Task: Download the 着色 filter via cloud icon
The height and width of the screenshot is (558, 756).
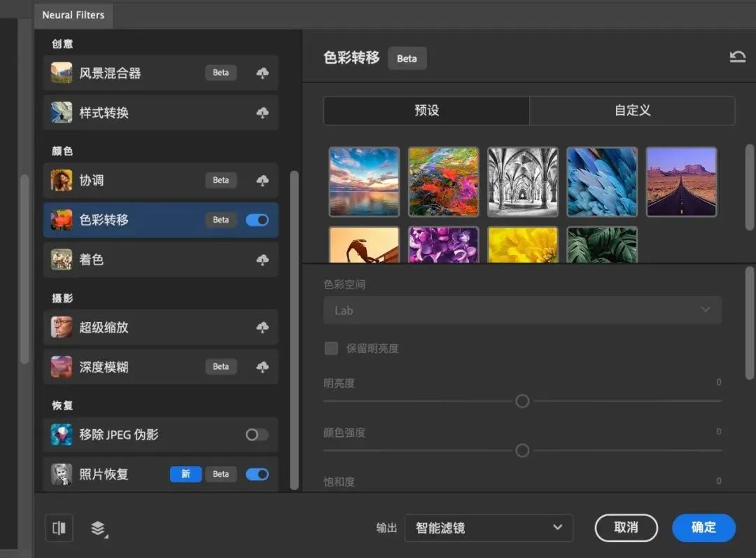Action: click(262, 259)
